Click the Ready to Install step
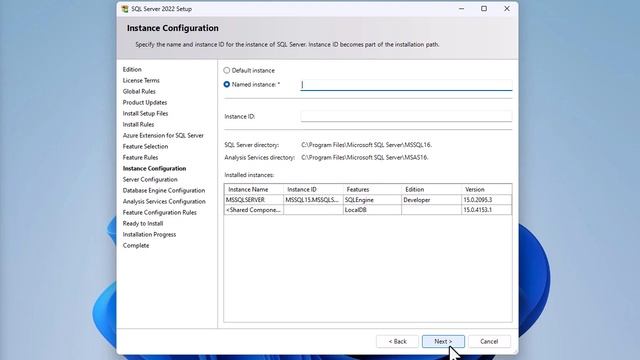This screenshot has width=640, height=360. pos(143,224)
